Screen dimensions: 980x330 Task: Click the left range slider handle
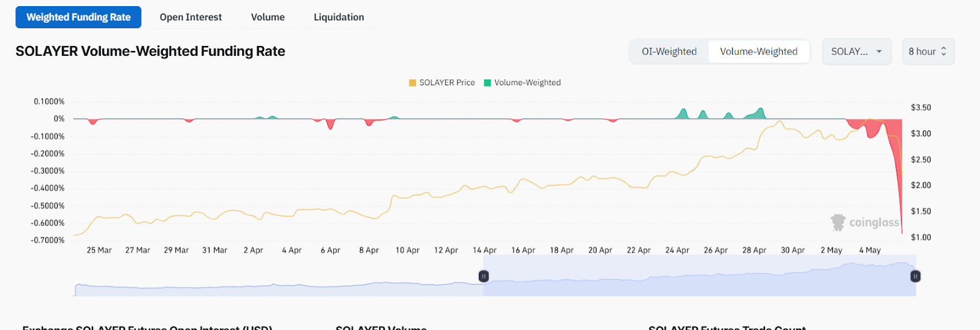coord(483,277)
